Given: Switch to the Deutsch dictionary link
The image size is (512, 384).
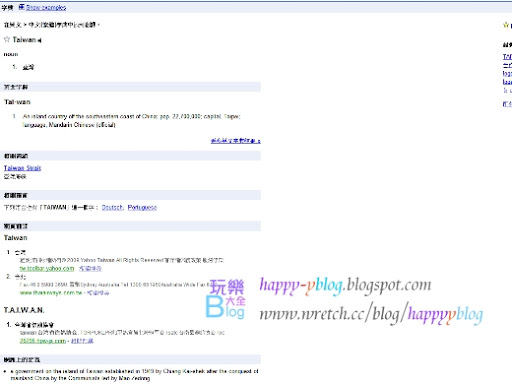Looking at the screenshot, I should coord(112,207).
